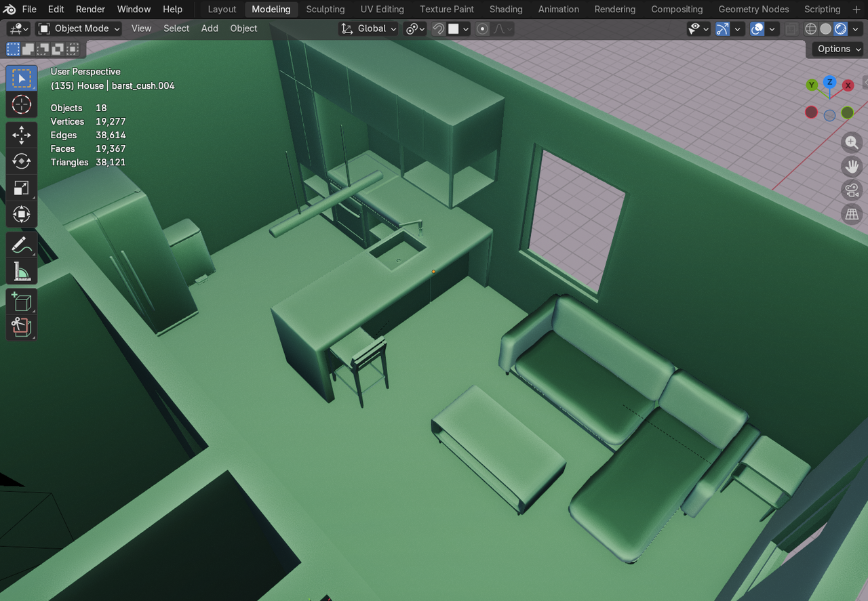
Task: Expand the sidebar arrow at right edge
Action: pos(865,82)
